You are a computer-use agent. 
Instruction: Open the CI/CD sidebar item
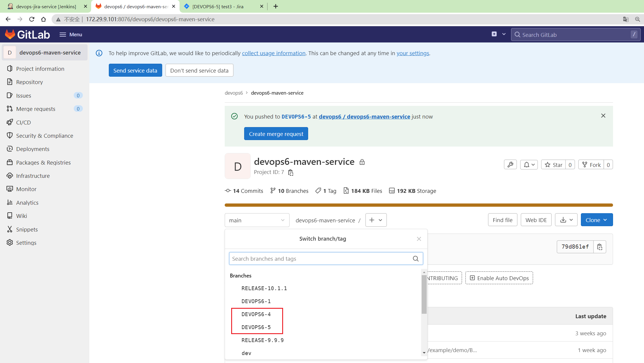coord(23,122)
